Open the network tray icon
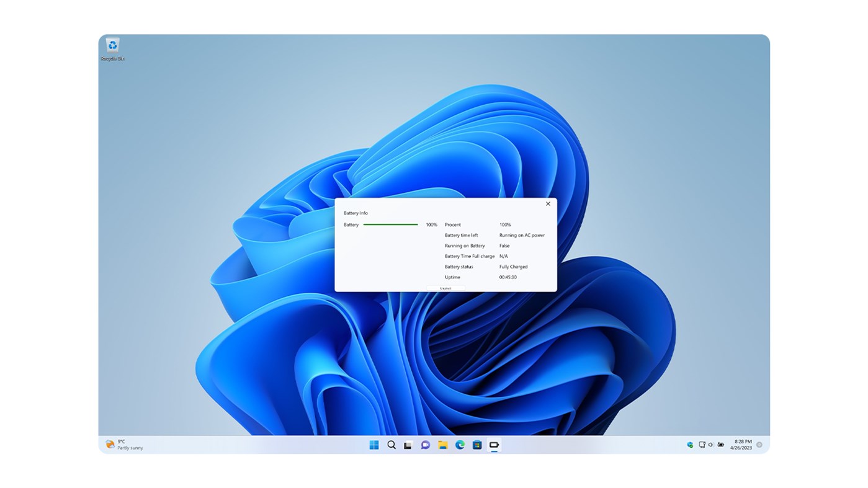 pos(702,445)
